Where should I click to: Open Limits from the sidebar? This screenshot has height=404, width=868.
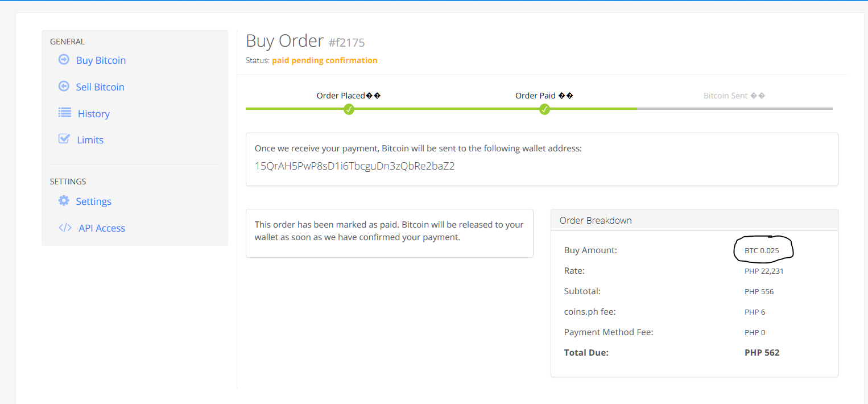(x=90, y=140)
